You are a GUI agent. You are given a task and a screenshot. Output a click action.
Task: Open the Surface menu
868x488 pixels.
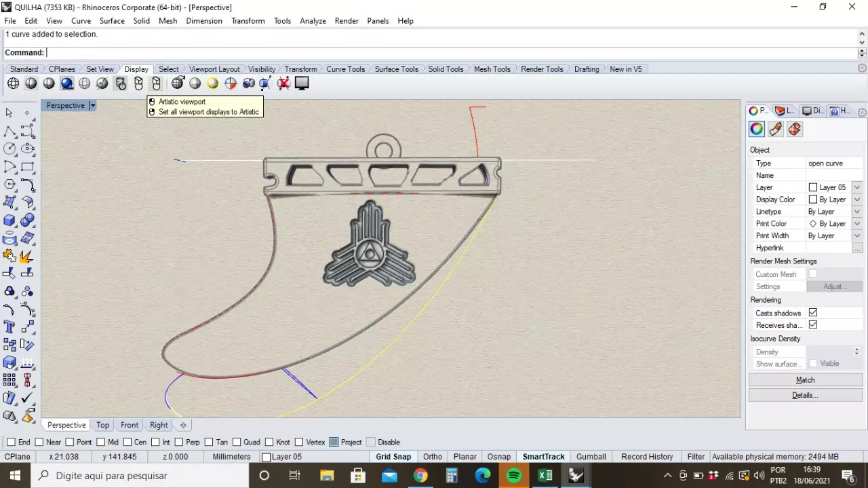point(112,20)
